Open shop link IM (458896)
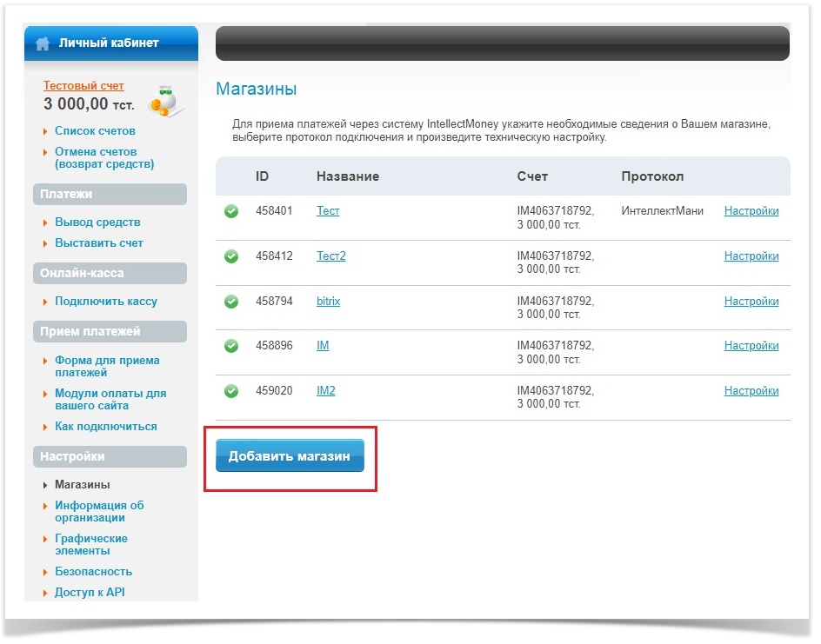 pos(323,346)
